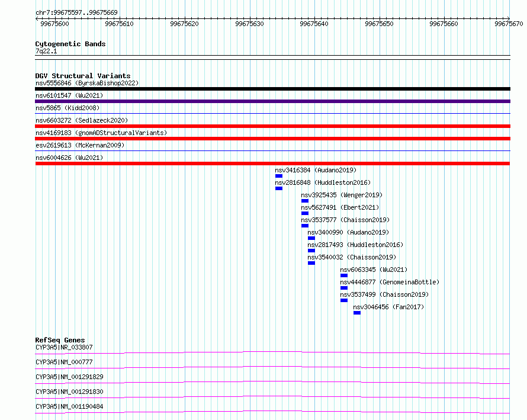Click the blue nsv3540032 Chaisson2019 marker
The image size is (527, 420).
click(311, 263)
